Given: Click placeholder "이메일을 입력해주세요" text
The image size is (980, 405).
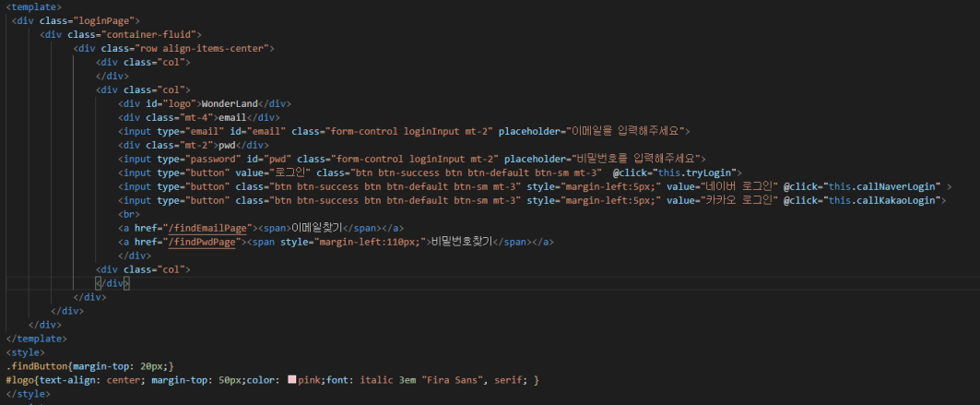Looking at the screenshot, I should (x=626, y=131).
